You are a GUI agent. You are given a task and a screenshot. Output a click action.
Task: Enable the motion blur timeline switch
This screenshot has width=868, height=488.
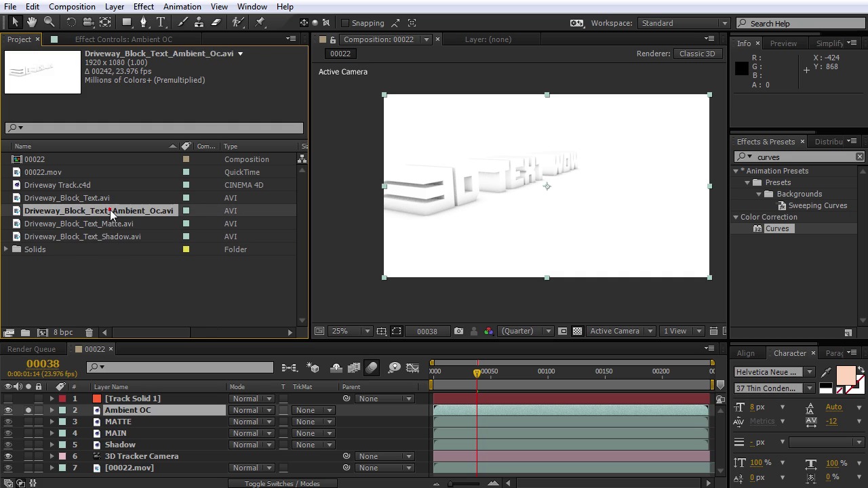point(372,367)
